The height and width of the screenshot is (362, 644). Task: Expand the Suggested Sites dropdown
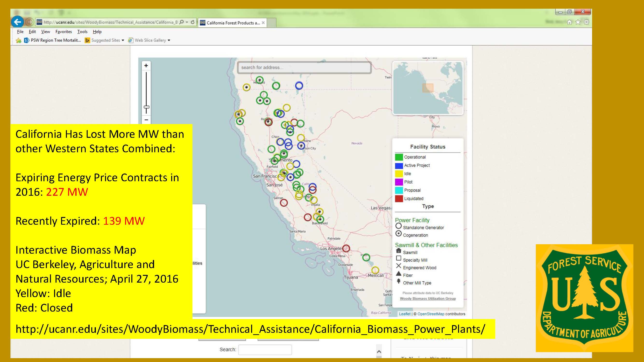click(x=123, y=40)
